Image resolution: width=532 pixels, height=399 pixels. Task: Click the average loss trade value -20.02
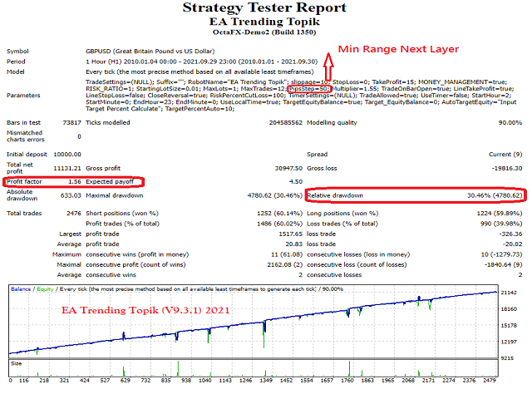pos(512,244)
